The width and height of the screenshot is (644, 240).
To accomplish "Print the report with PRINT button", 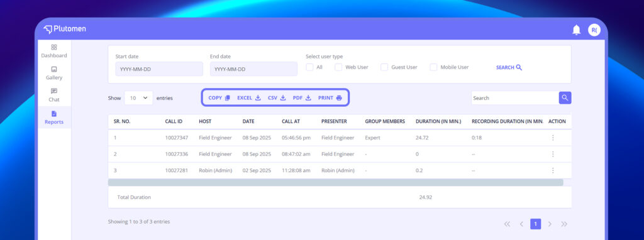I will pyautogui.click(x=330, y=98).
